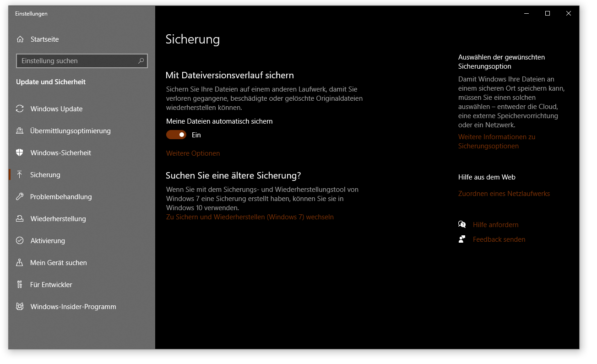Viewport: 597px width, 364px height.
Task: Click 'Update und Sicherheit' category title
Action: point(51,82)
